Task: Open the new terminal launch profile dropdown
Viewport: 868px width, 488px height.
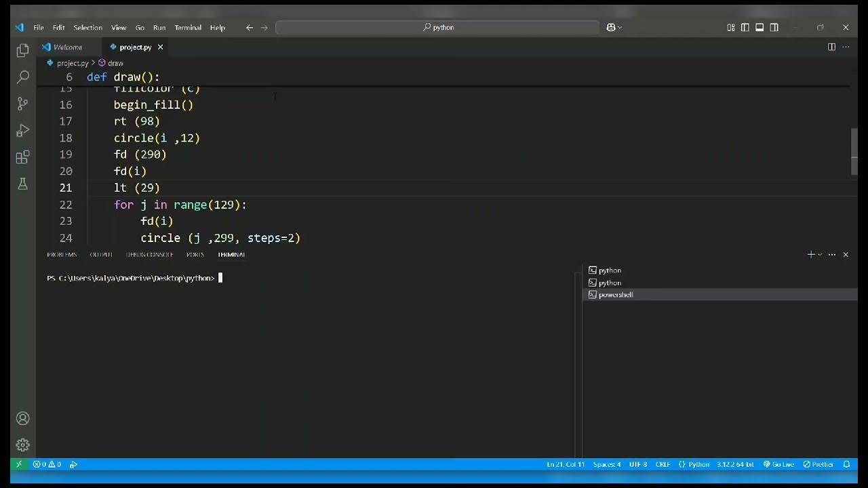Action: (820, 255)
